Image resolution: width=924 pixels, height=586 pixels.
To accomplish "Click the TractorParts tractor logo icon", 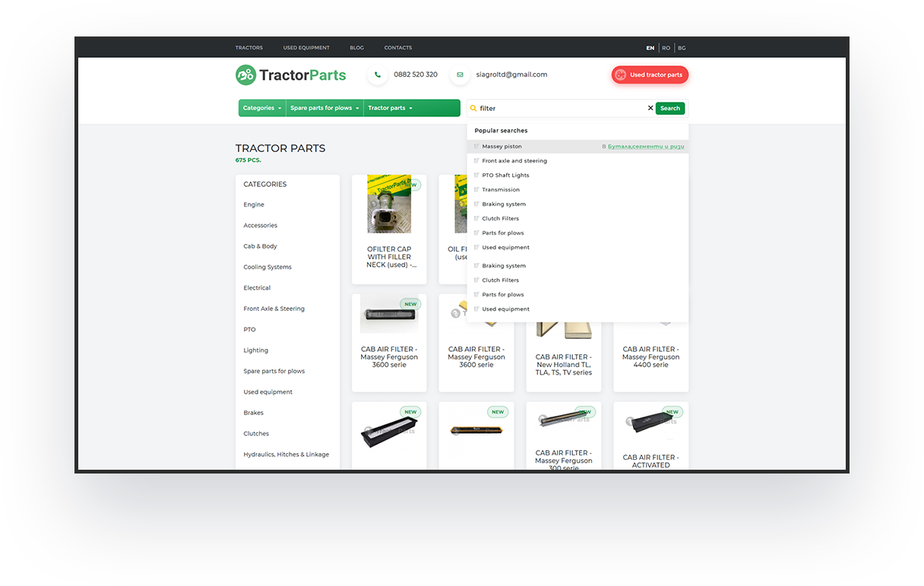I will [x=245, y=74].
